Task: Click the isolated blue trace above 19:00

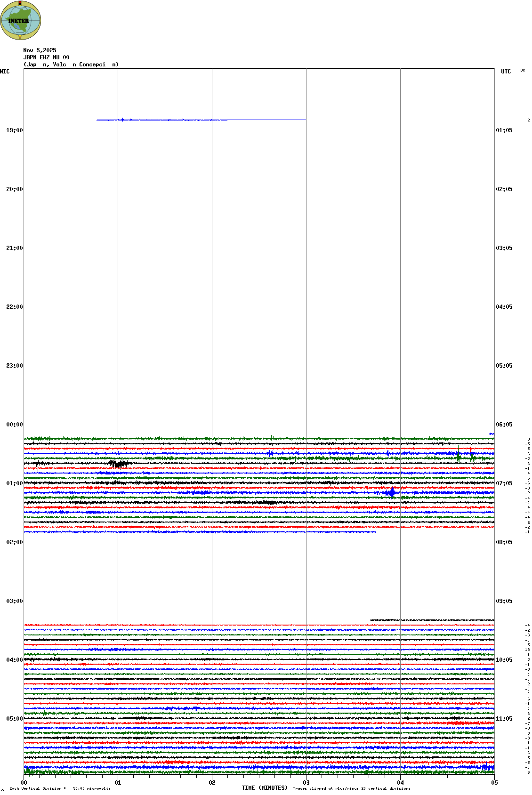Action: tap(201, 120)
